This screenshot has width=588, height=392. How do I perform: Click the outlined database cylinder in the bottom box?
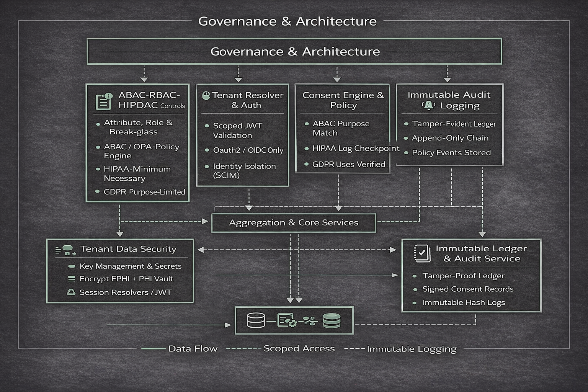(x=256, y=321)
